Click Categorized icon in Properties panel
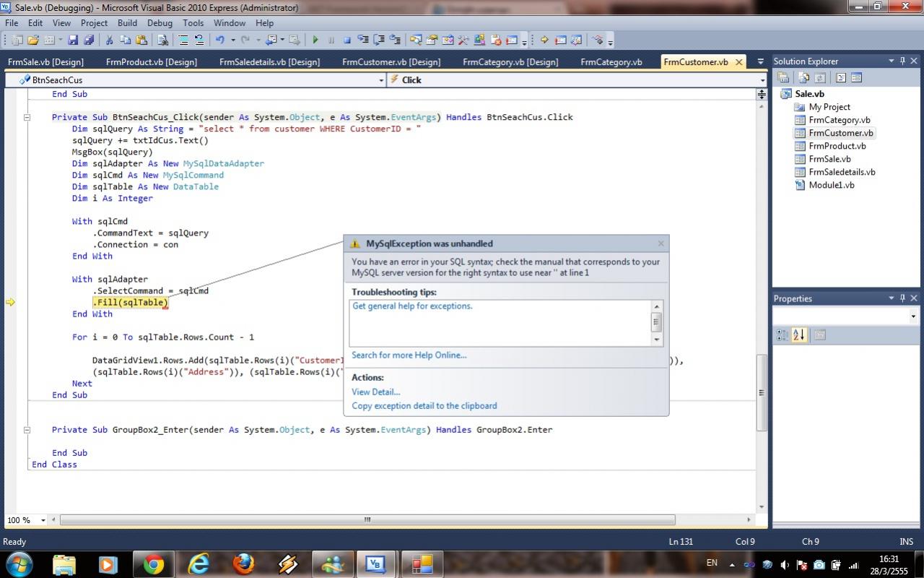 tap(782, 335)
